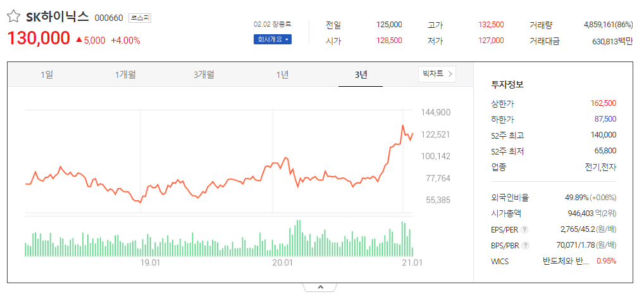Click the current price 130,000

click(x=39, y=38)
